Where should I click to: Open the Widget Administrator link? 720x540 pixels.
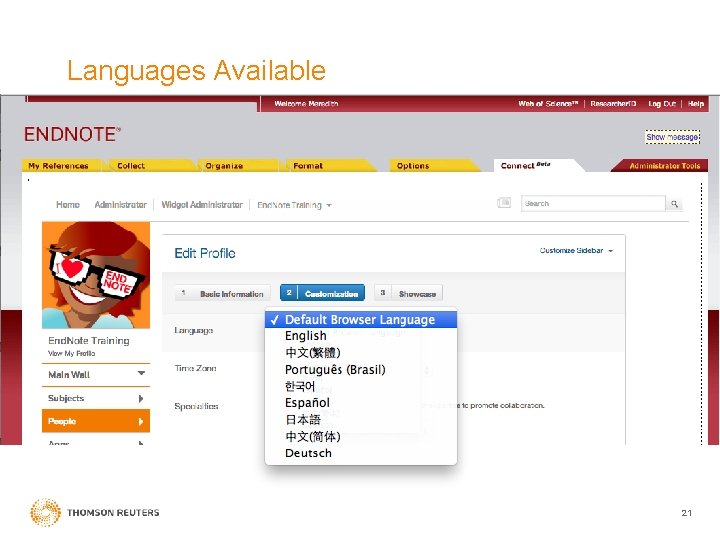[x=202, y=205]
